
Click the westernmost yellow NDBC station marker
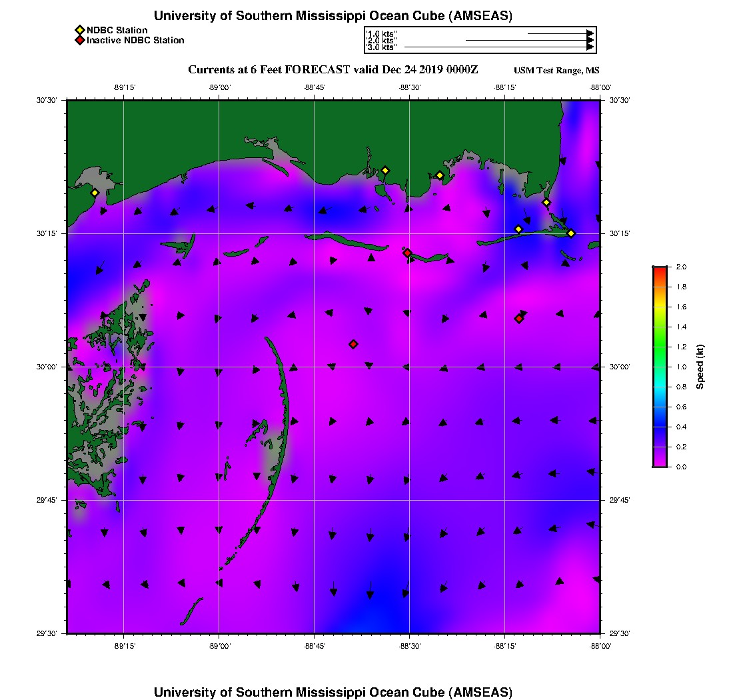[x=95, y=193]
